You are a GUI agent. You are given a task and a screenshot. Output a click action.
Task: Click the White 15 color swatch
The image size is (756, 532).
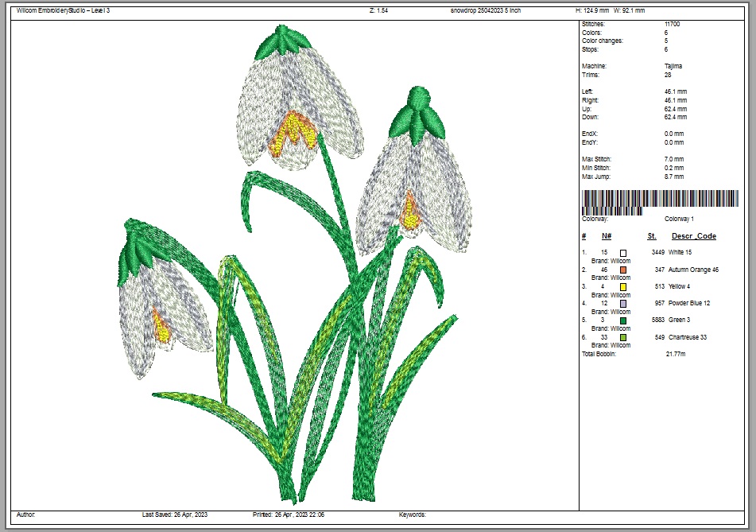(623, 252)
